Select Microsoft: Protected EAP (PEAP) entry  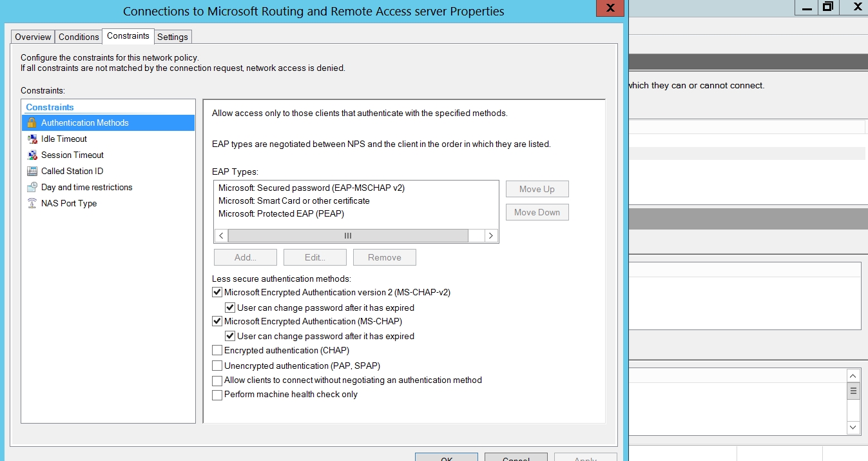[x=281, y=213]
